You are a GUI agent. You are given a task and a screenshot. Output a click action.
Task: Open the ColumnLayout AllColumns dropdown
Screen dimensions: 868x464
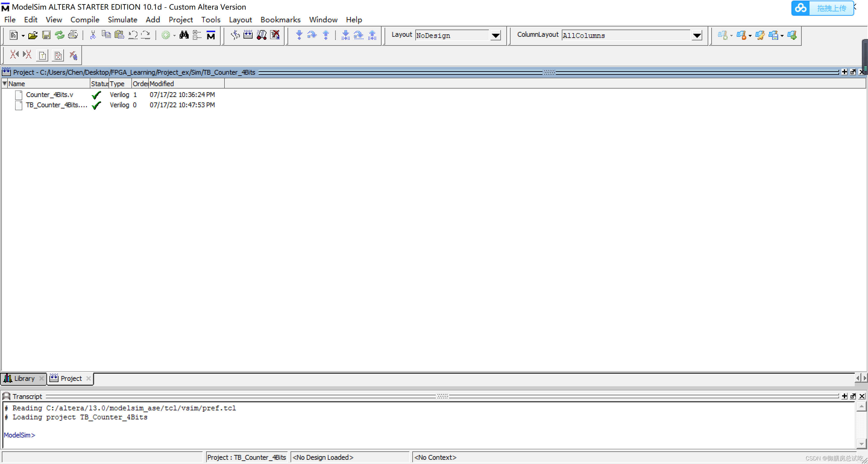tap(697, 35)
